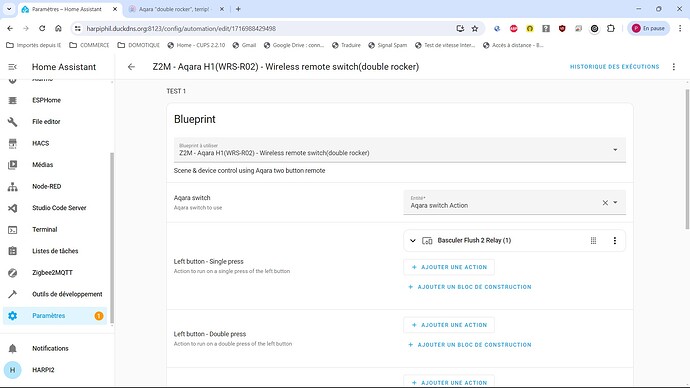The image size is (690, 388).
Task: Add building block for Single press
Action: [x=470, y=287]
